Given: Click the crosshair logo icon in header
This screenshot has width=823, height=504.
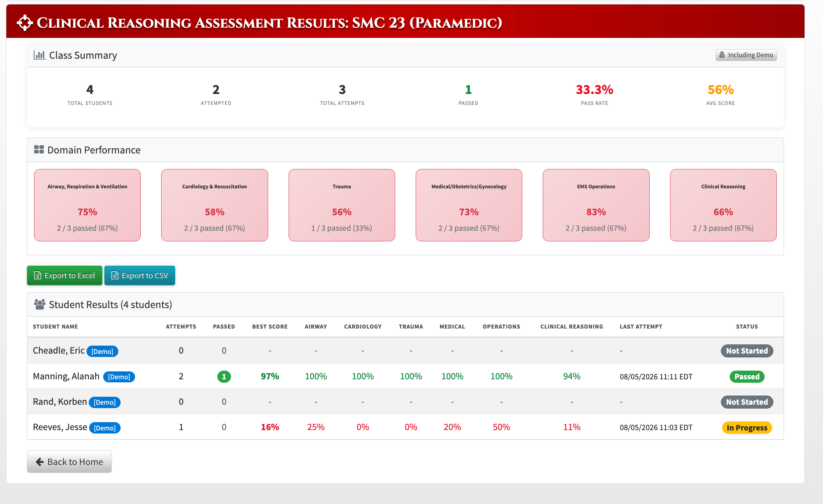Looking at the screenshot, I should pyautogui.click(x=25, y=23).
